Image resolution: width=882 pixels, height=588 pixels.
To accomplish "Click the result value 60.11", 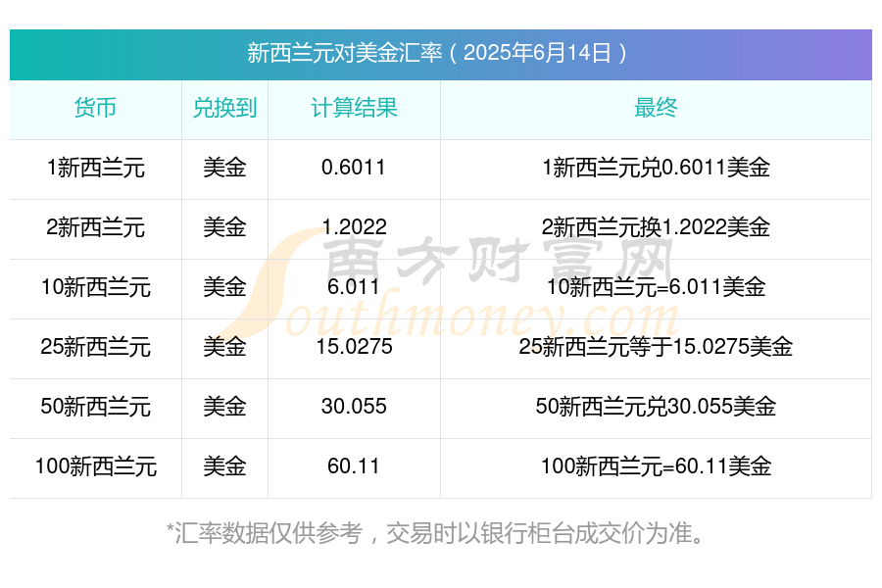I will 354,466.
